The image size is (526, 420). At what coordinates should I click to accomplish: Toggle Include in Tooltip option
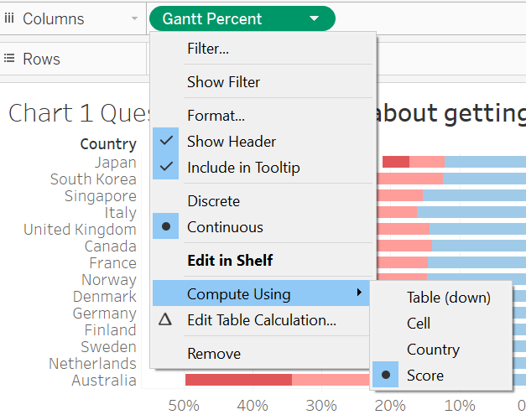coord(243,168)
